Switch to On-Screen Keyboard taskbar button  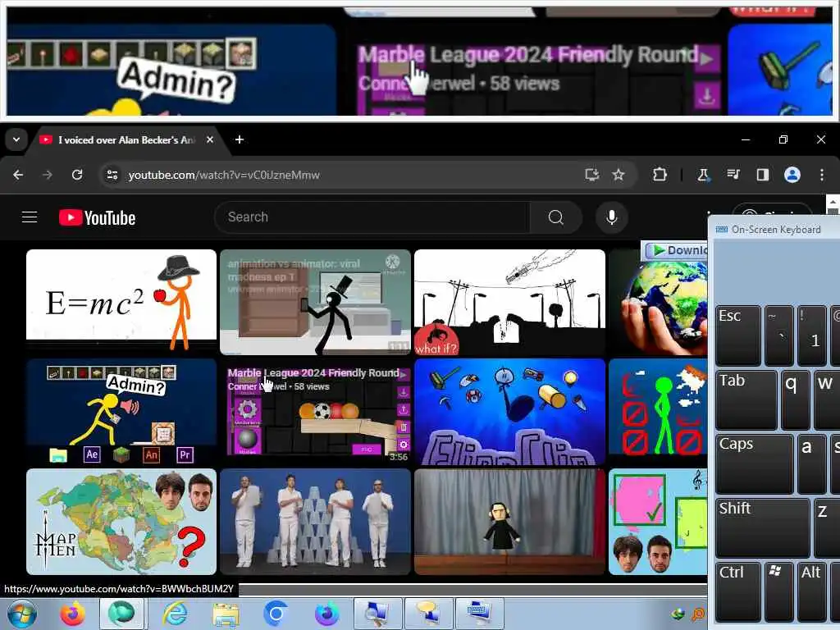[x=479, y=614]
